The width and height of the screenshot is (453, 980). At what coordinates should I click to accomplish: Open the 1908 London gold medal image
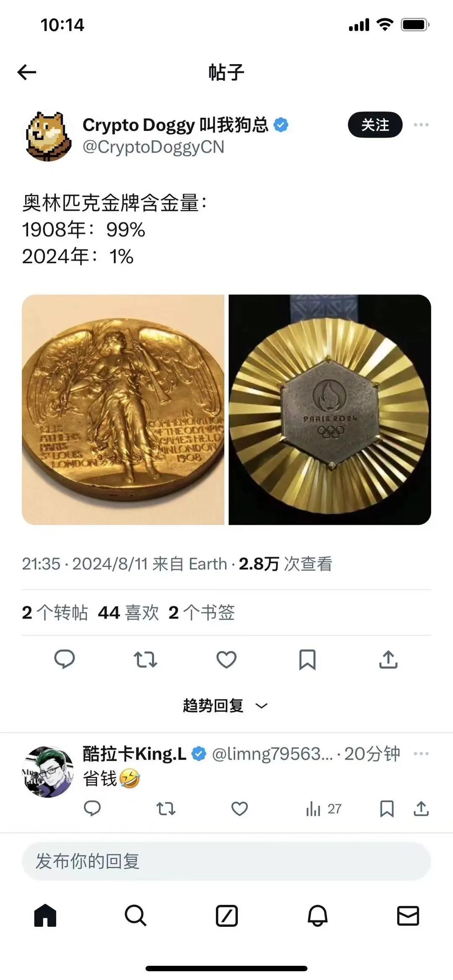point(123,410)
